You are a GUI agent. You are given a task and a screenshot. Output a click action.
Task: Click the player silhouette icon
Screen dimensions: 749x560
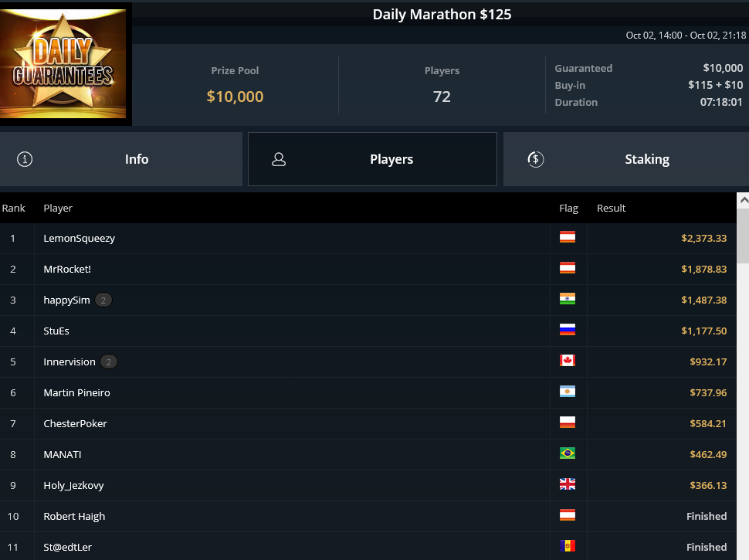[x=279, y=159]
